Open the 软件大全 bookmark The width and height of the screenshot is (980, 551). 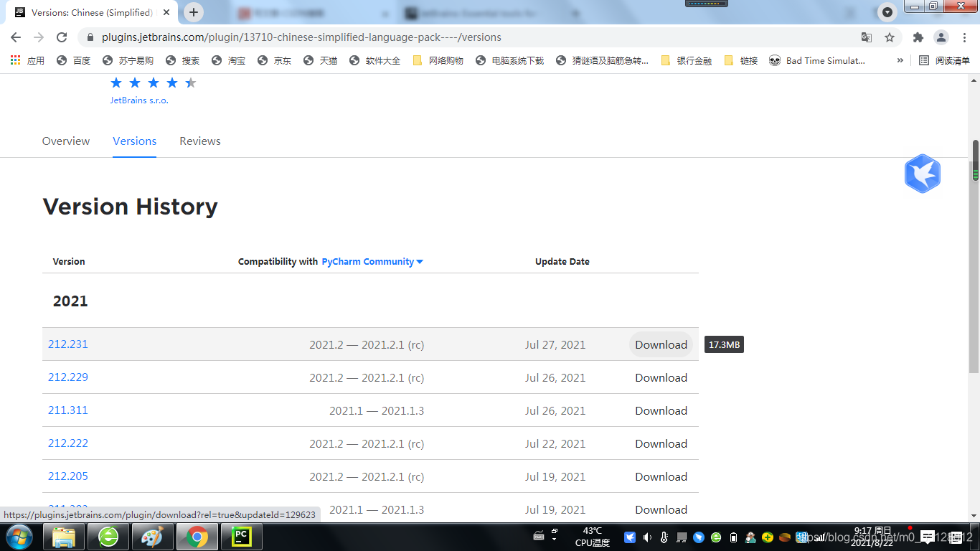pos(374,61)
